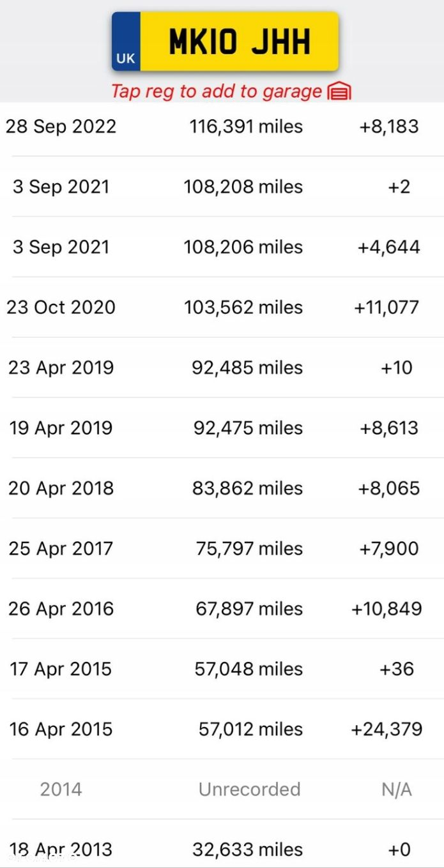The width and height of the screenshot is (444, 868).
Task: Click the red garage icon
Action: [x=339, y=92]
